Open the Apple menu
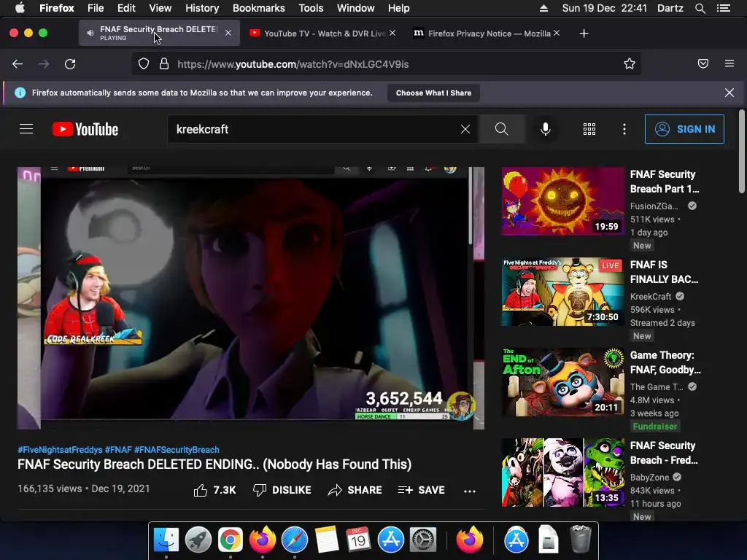747x560 pixels. (x=20, y=8)
